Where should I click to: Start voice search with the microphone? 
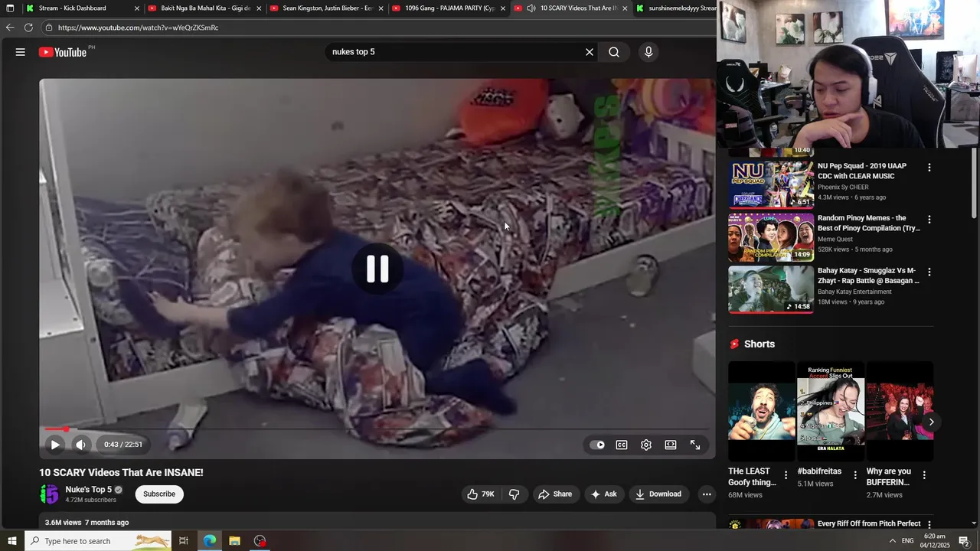(x=648, y=52)
